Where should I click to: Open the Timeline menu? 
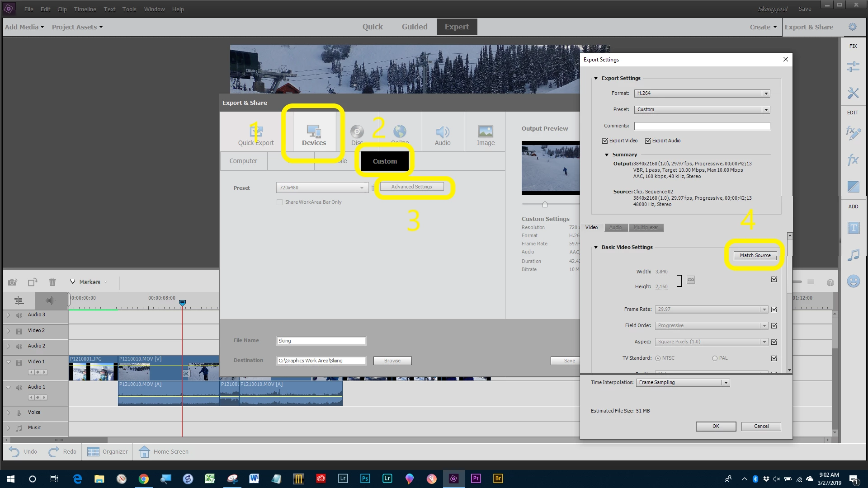click(85, 9)
